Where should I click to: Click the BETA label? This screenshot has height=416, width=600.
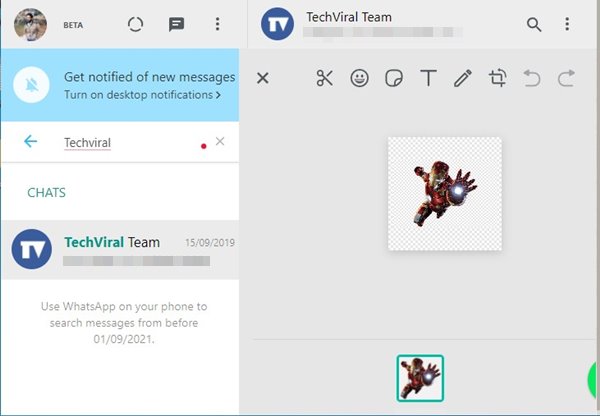73,25
